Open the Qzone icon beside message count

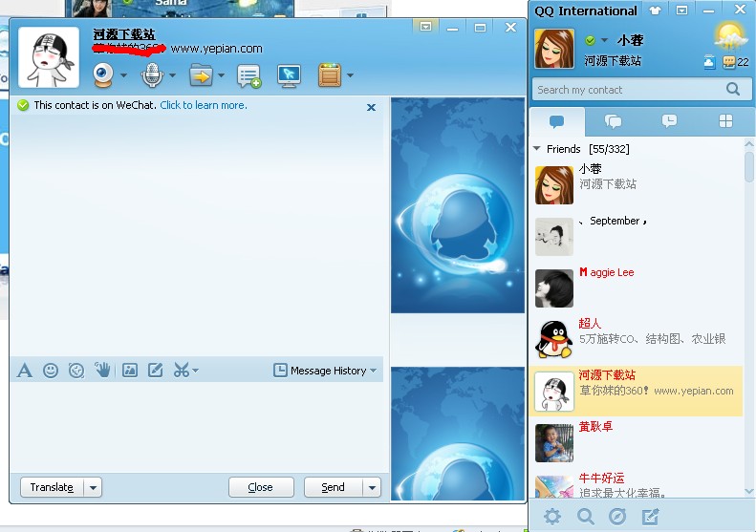coord(709,62)
